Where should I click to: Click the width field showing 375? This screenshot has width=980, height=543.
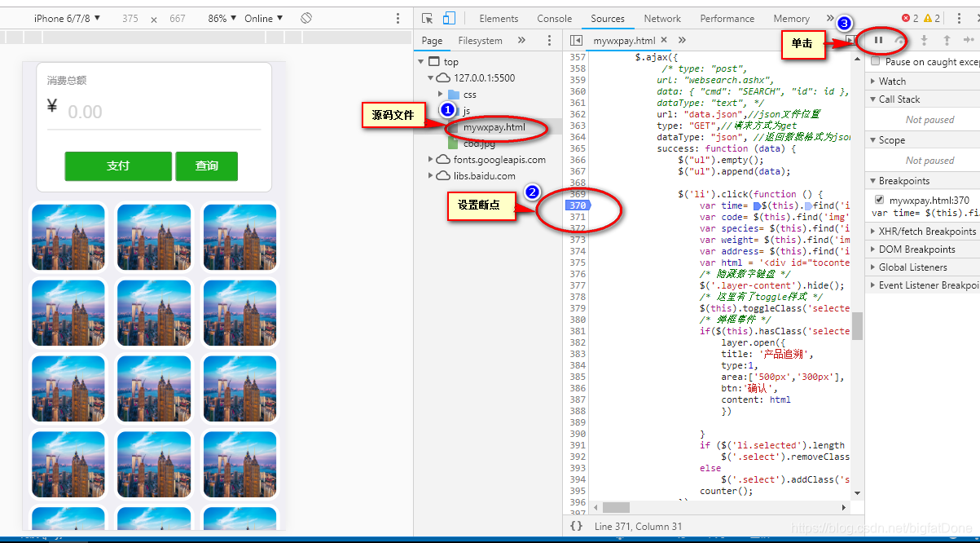[130, 18]
